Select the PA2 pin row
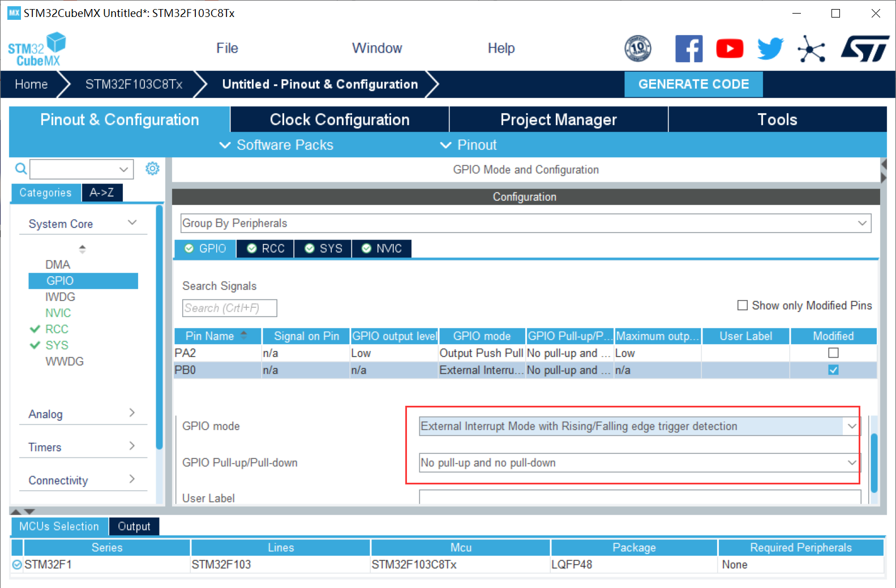 (525, 353)
